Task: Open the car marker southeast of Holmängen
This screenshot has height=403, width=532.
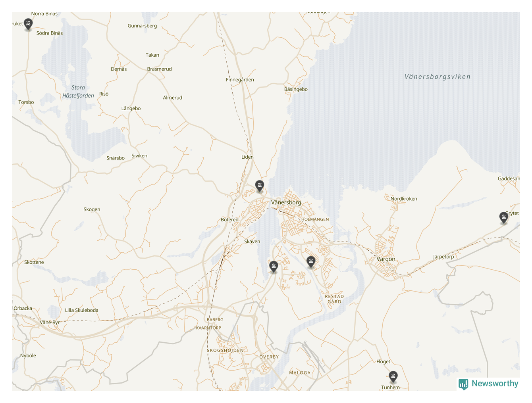Action: point(311,261)
